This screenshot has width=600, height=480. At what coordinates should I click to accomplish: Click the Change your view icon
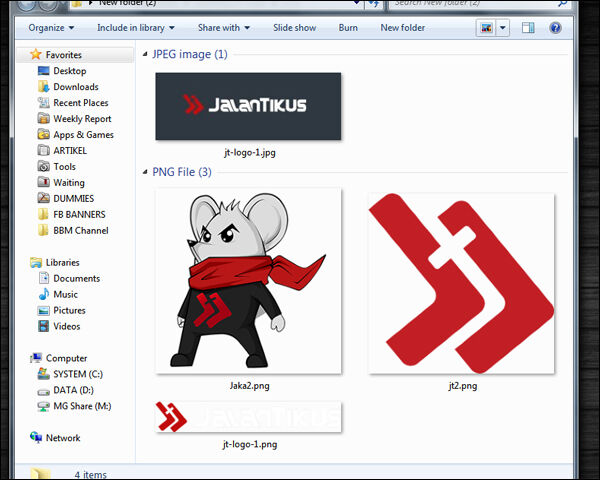click(486, 28)
